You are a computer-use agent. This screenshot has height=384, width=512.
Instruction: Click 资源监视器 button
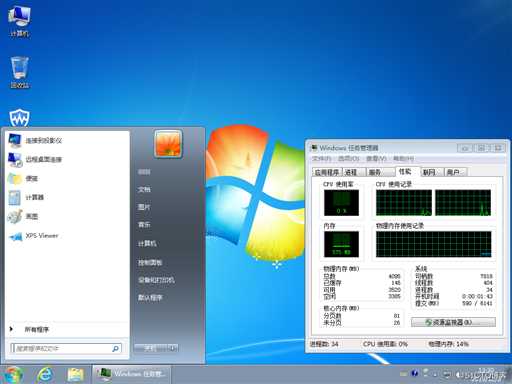pyautogui.click(x=453, y=322)
